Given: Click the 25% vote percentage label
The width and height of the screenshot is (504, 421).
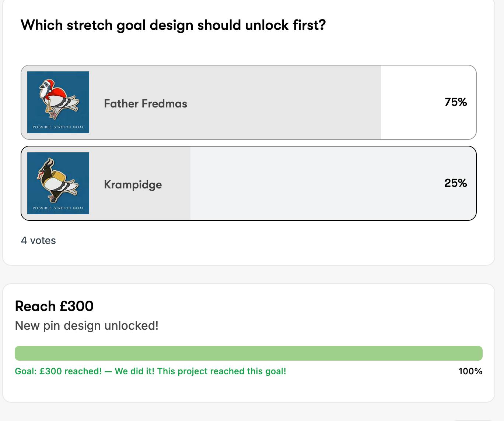Looking at the screenshot, I should coord(456,183).
